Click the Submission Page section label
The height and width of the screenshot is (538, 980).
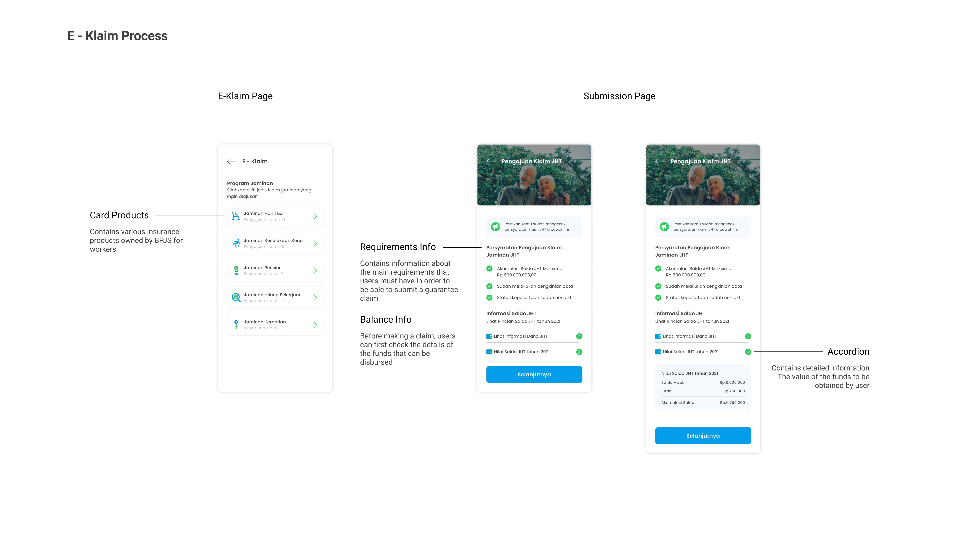[619, 96]
